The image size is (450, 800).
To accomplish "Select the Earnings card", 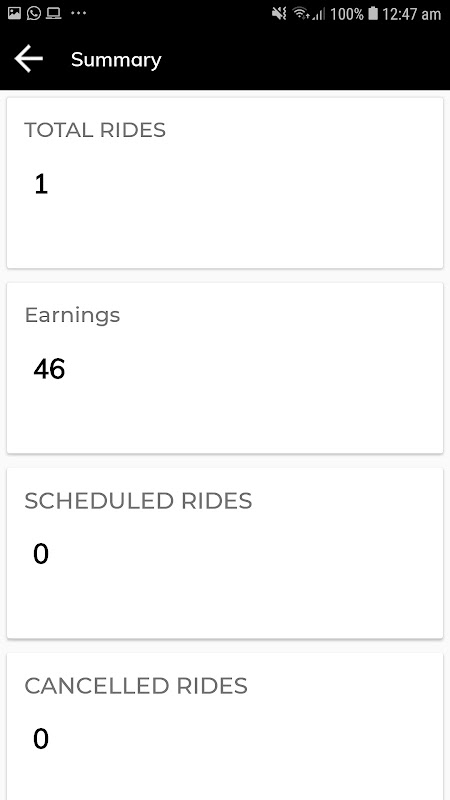I will (x=225, y=368).
